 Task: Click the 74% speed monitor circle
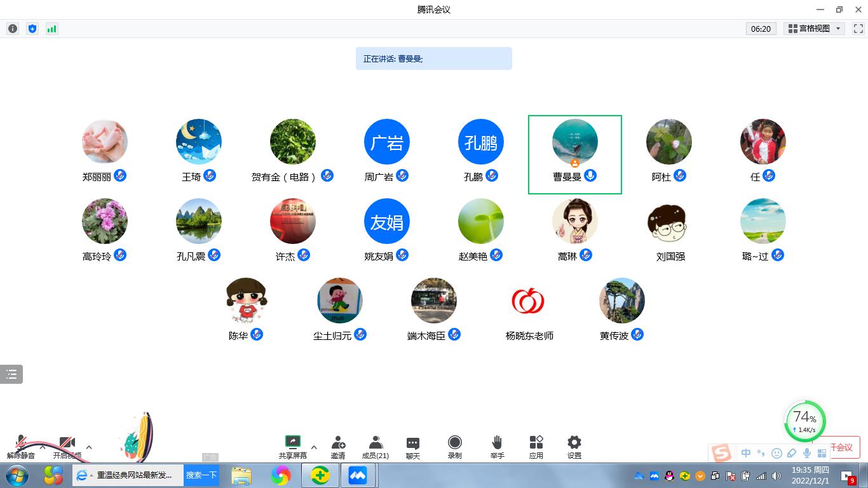tap(805, 420)
